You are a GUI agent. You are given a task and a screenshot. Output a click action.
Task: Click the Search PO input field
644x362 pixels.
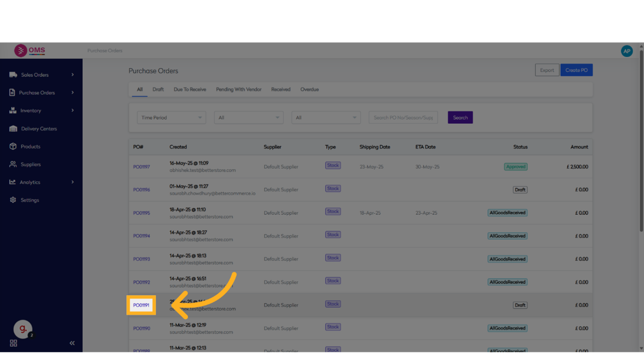(x=403, y=118)
